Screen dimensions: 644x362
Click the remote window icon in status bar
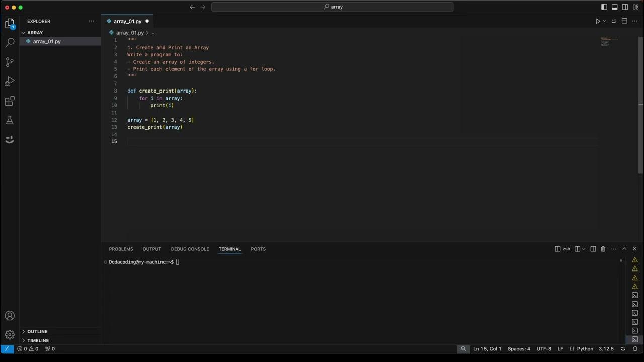[7, 349]
